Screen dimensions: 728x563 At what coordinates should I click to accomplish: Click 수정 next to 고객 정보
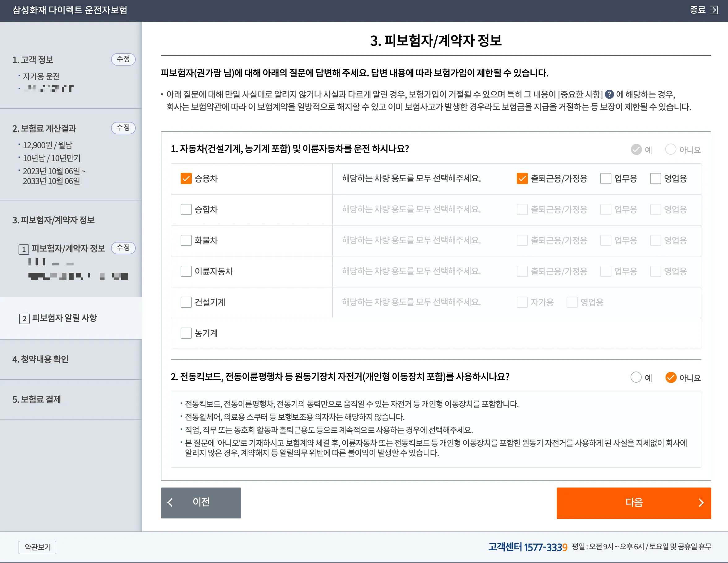[x=123, y=59]
